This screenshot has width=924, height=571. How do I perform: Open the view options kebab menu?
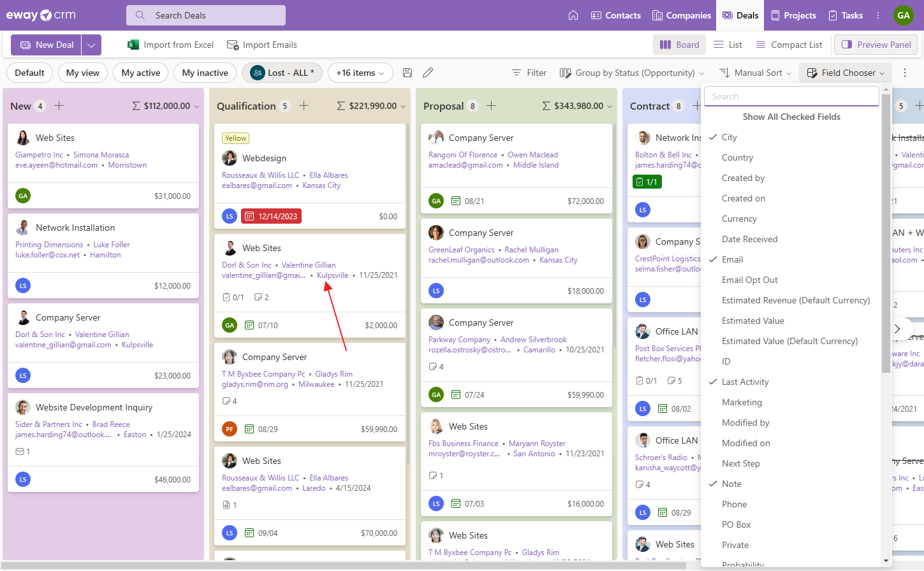(x=904, y=73)
